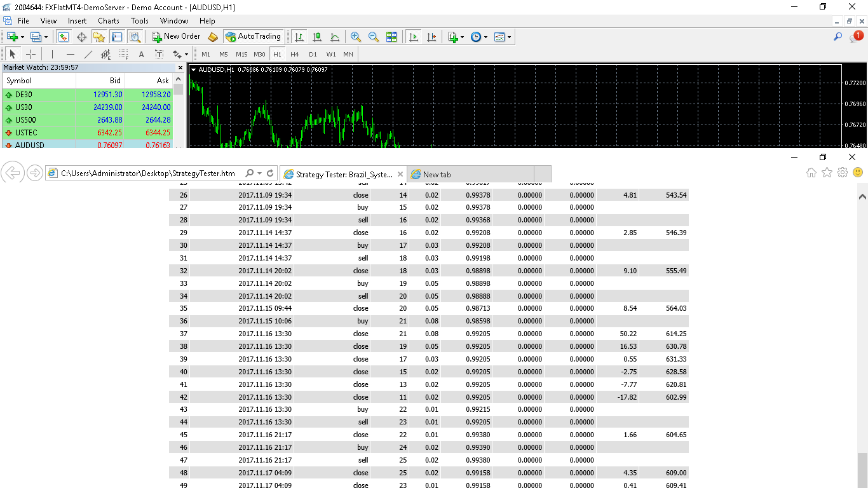Select the MN monthly timeframe

point(348,54)
